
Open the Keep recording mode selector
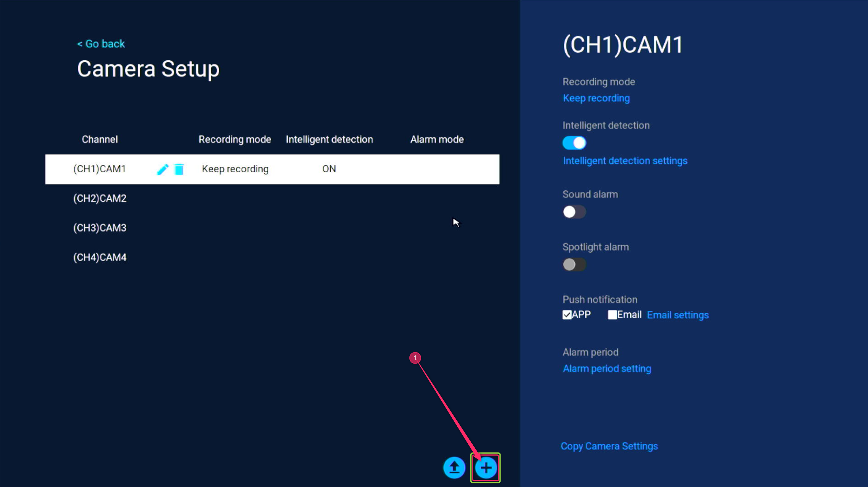pos(596,98)
